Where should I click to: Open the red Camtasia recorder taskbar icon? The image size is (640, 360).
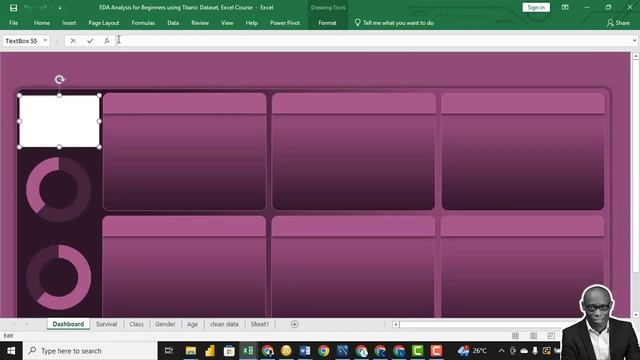click(x=436, y=351)
